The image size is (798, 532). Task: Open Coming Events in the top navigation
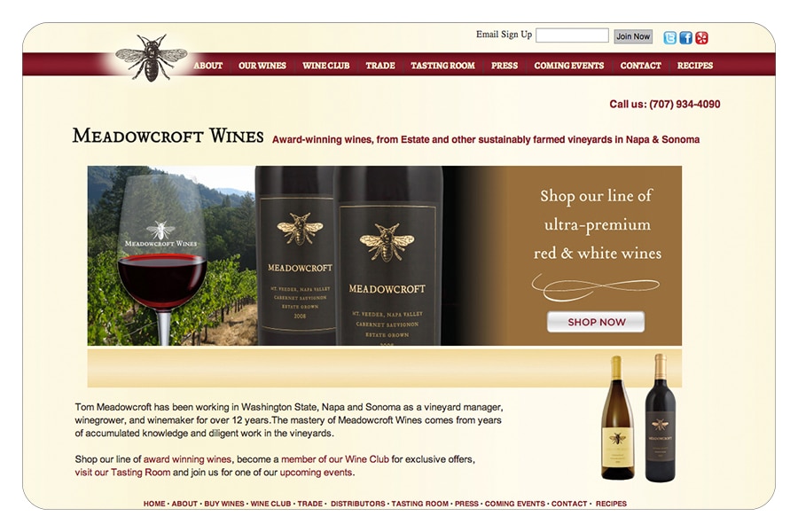(569, 66)
